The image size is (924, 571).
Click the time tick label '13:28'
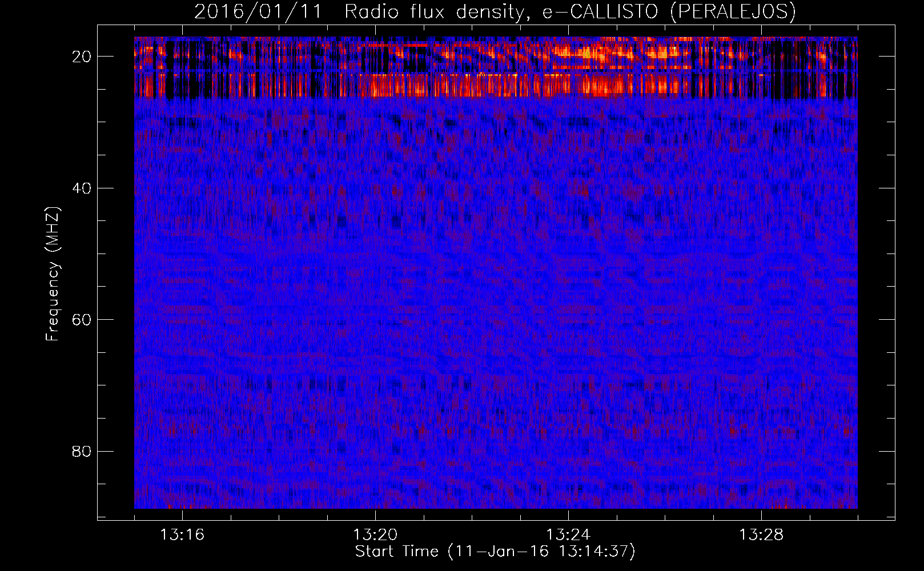coord(761,535)
